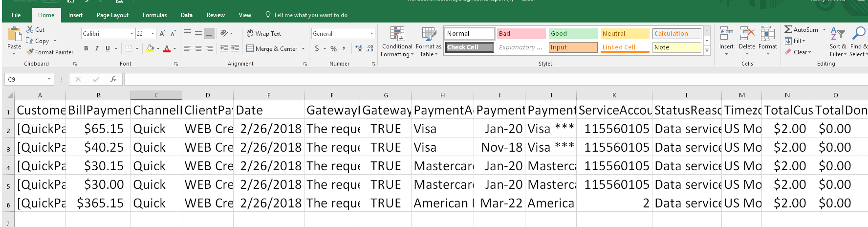868x227 pixels.
Task: Open the Calibri font name dropdown
Action: 131,34
